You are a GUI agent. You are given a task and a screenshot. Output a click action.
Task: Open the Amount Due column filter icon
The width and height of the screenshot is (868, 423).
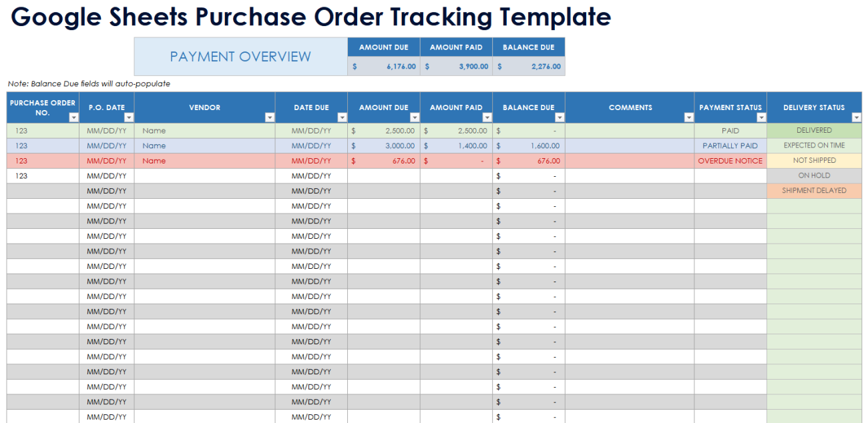pos(414,117)
